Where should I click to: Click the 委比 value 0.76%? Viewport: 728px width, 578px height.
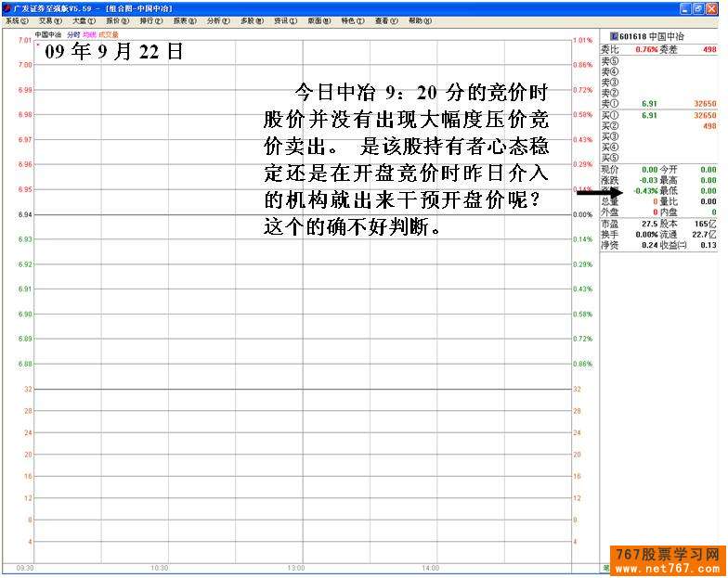tap(646, 49)
